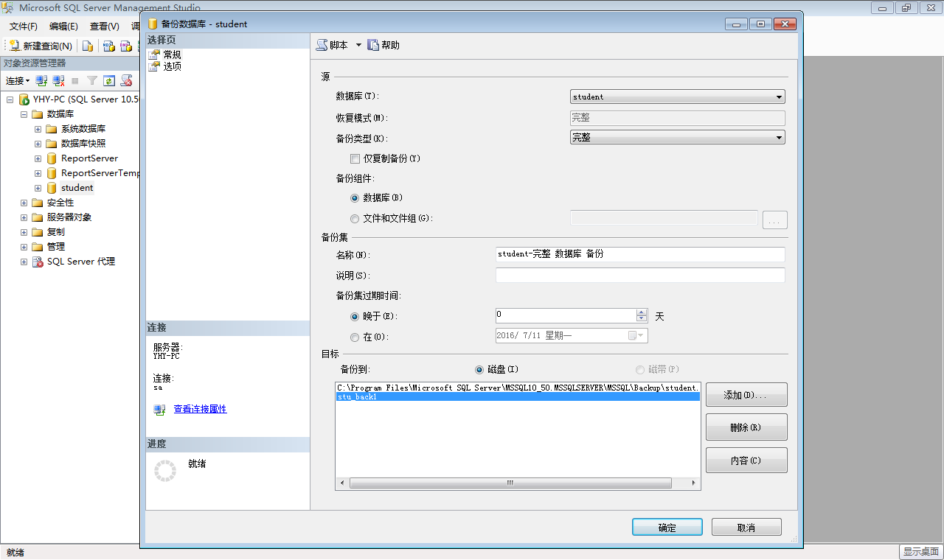
Task: Select the 晚于(E) radio button
Action: (x=355, y=316)
